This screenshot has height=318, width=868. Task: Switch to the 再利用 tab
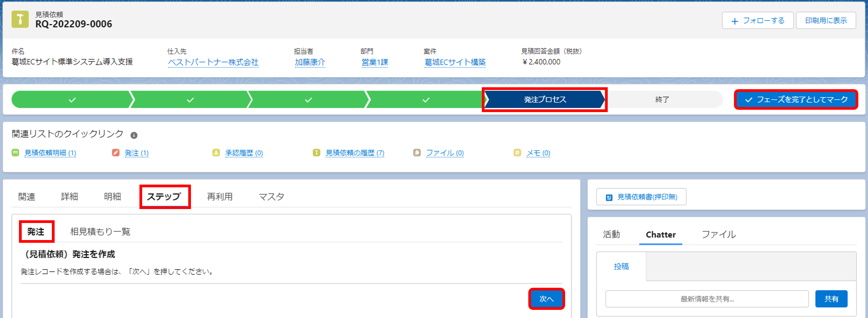(x=220, y=197)
